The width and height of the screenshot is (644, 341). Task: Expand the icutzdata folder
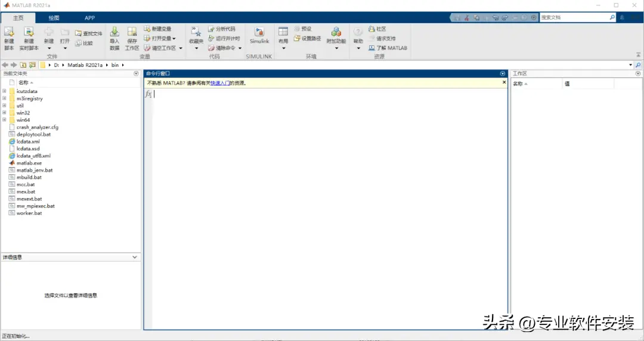4,91
